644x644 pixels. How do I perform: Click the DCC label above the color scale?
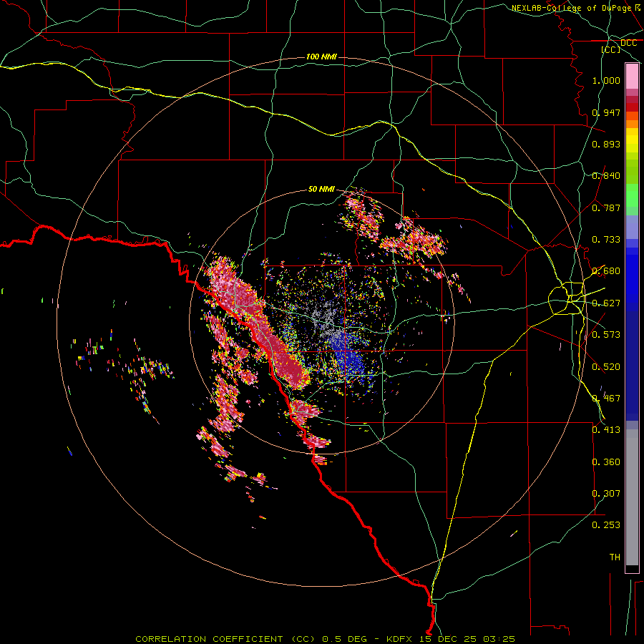[628, 43]
